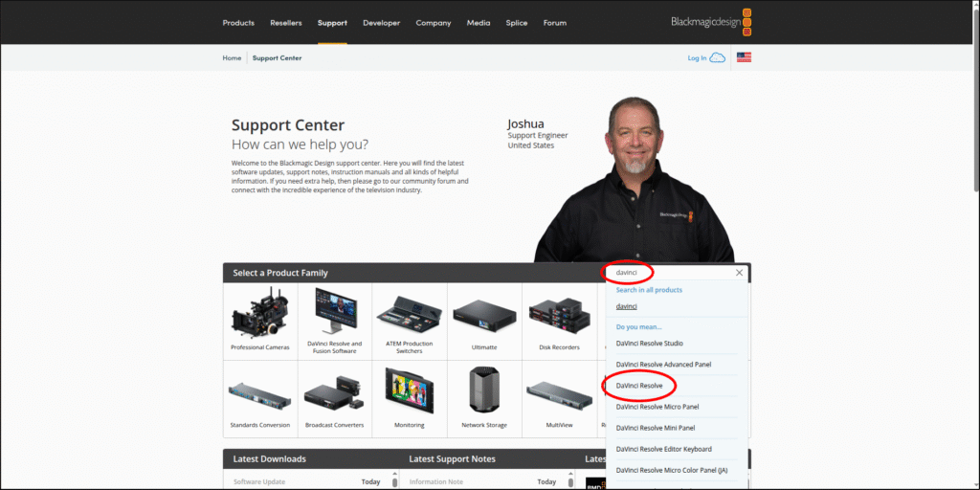Click the Blackmagicdesign logo

click(x=712, y=22)
